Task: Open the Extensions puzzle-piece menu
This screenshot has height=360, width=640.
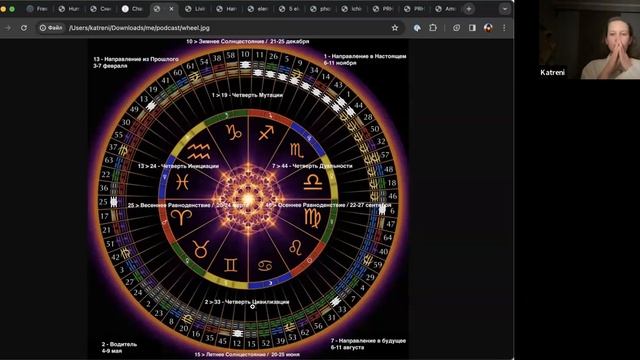Action: [433, 28]
